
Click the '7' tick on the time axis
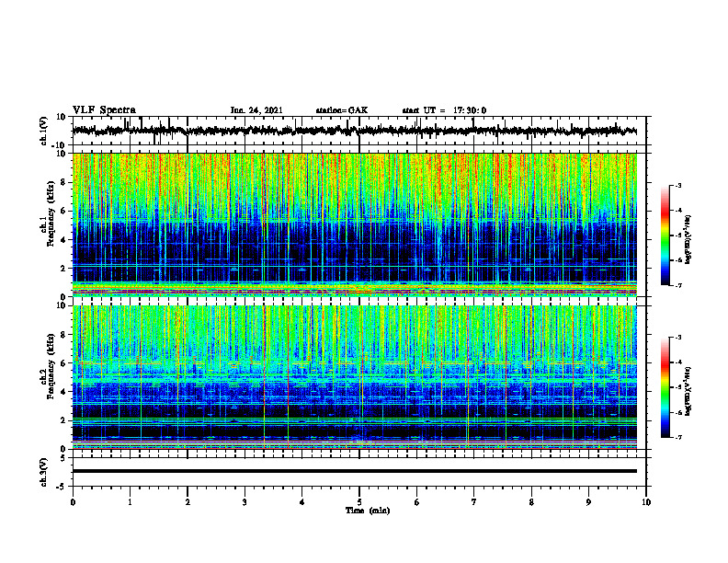[474, 502]
